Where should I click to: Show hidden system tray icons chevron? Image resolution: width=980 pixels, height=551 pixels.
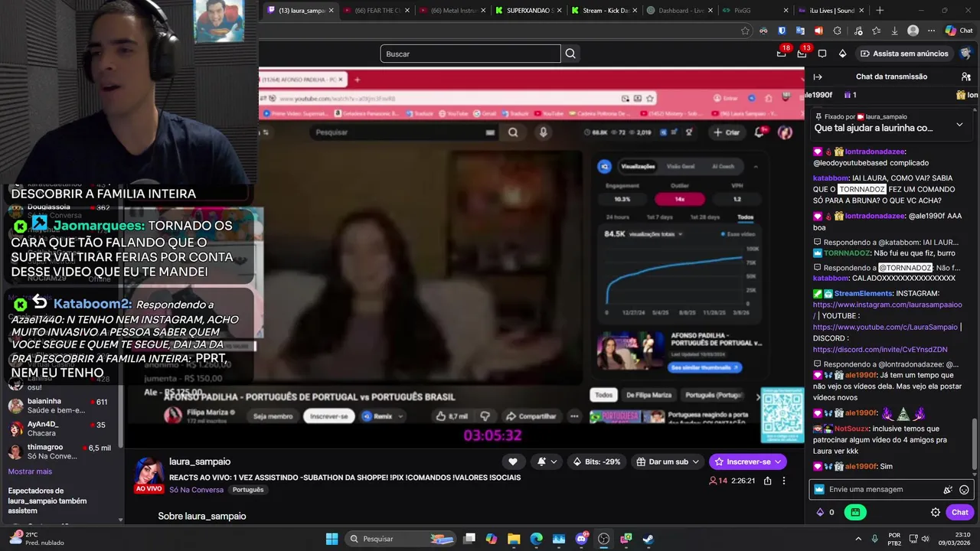[857, 539]
